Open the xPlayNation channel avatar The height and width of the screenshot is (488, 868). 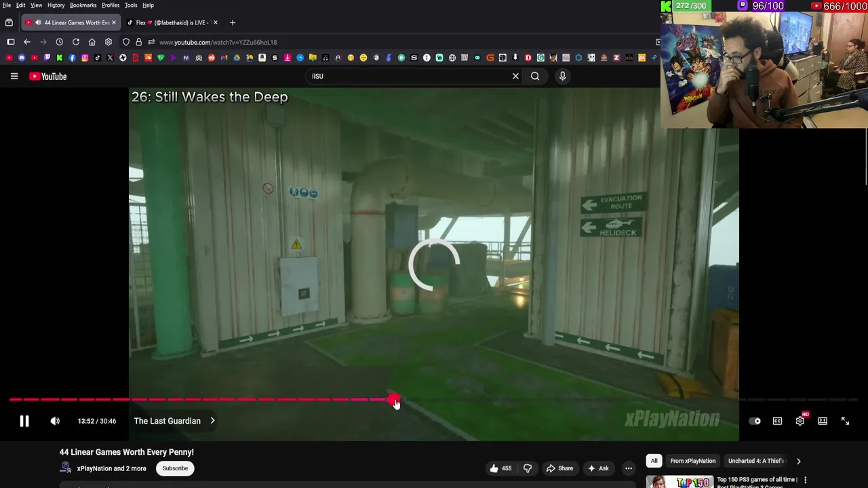(x=66, y=468)
